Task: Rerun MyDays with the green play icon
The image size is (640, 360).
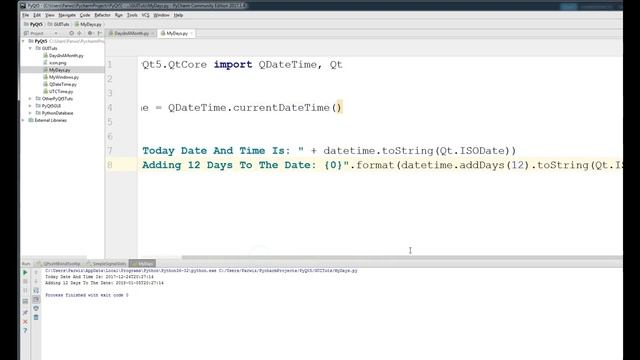Action: pyautogui.click(x=25, y=272)
